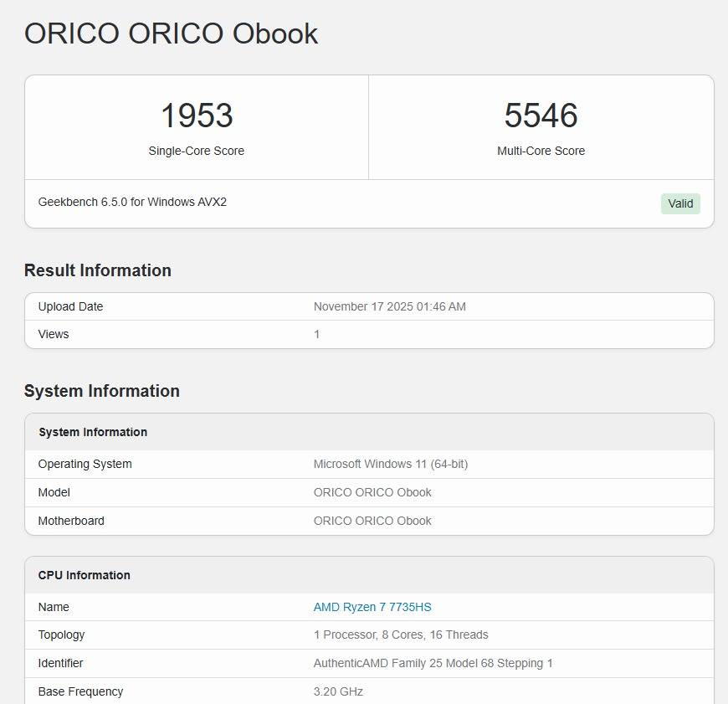
Task: Click the green Valid badge
Action: click(680, 203)
